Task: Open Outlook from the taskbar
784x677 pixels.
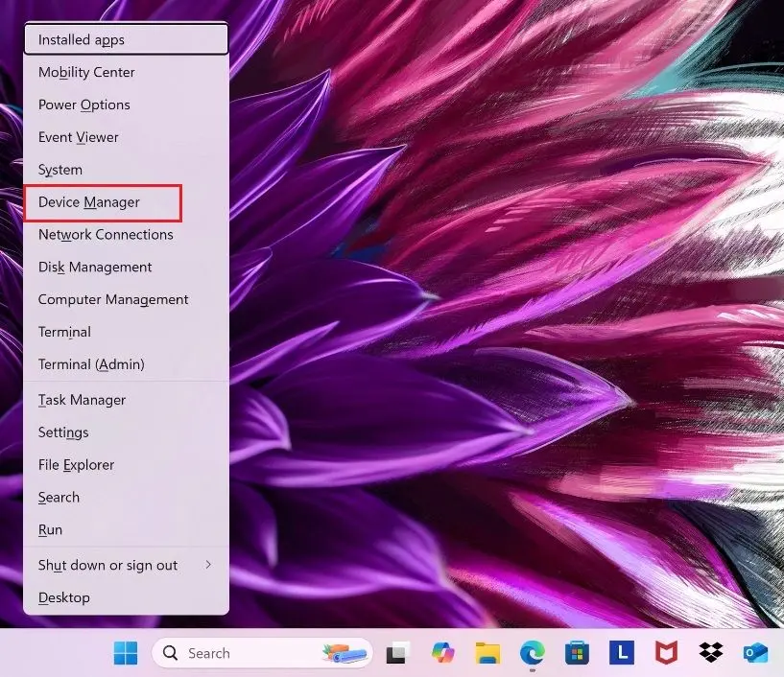Action: [x=756, y=653]
